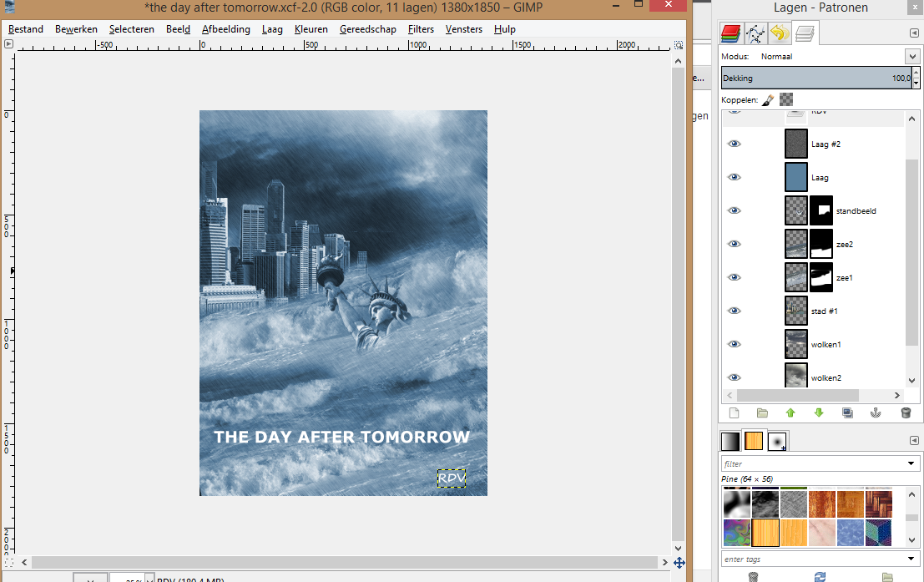Open the enter tags dropdown arrow

[x=911, y=559]
